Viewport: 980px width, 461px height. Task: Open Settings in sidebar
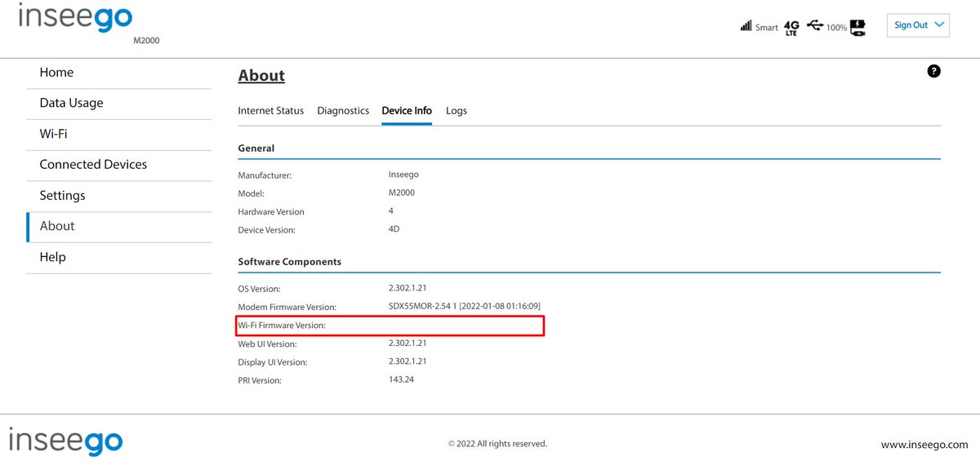coord(118,196)
